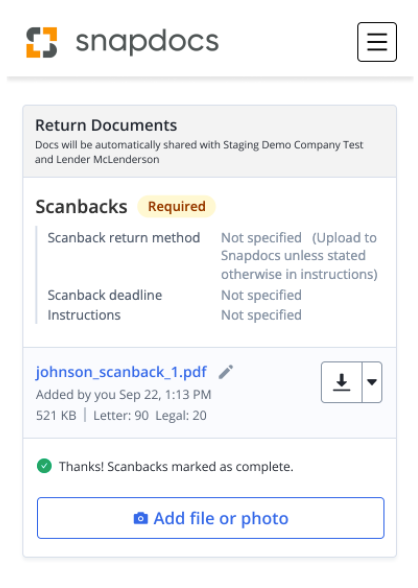Click the green checkmark completion icon
Image resolution: width=418 pixels, height=588 pixels.
tap(44, 466)
